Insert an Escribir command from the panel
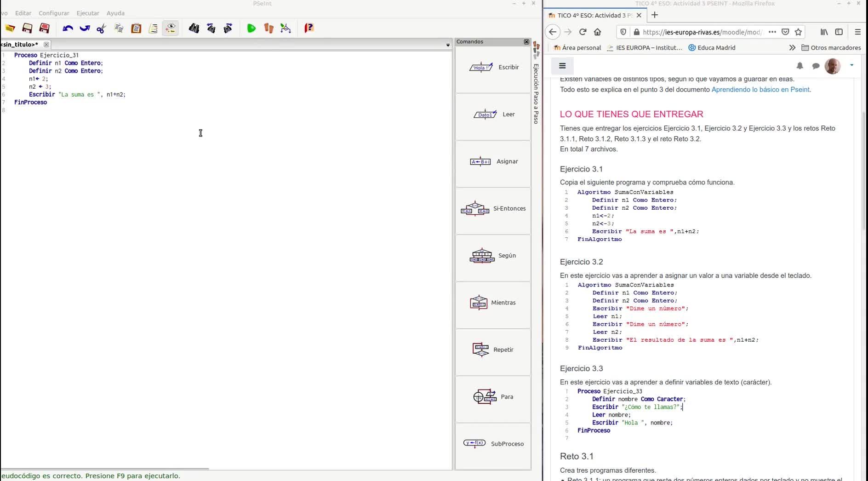The width and height of the screenshot is (868, 481). click(x=493, y=68)
